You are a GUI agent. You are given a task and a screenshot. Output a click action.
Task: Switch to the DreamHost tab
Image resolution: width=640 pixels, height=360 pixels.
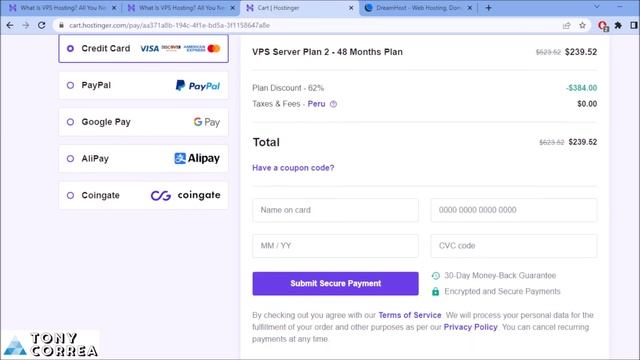pyautogui.click(x=418, y=8)
